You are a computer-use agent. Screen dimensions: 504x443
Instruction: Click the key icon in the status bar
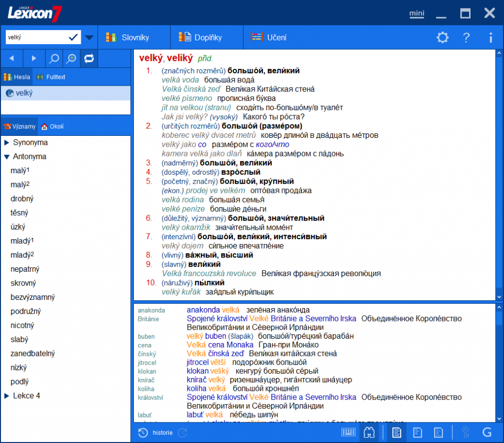466,432
